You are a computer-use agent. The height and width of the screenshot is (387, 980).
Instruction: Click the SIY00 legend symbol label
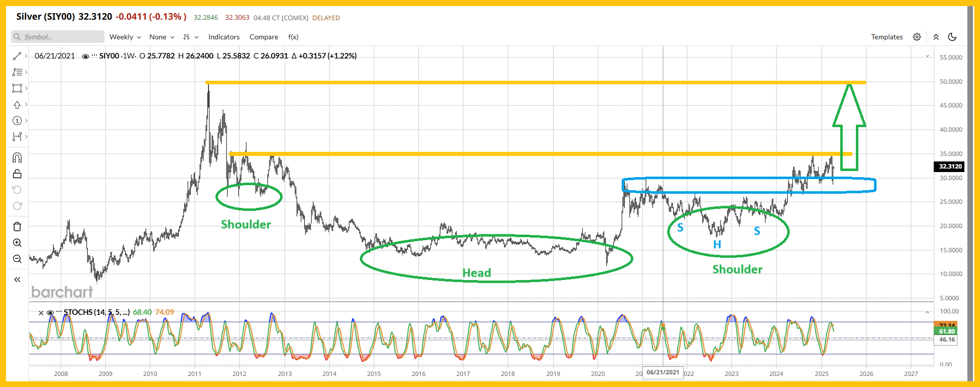(x=109, y=56)
